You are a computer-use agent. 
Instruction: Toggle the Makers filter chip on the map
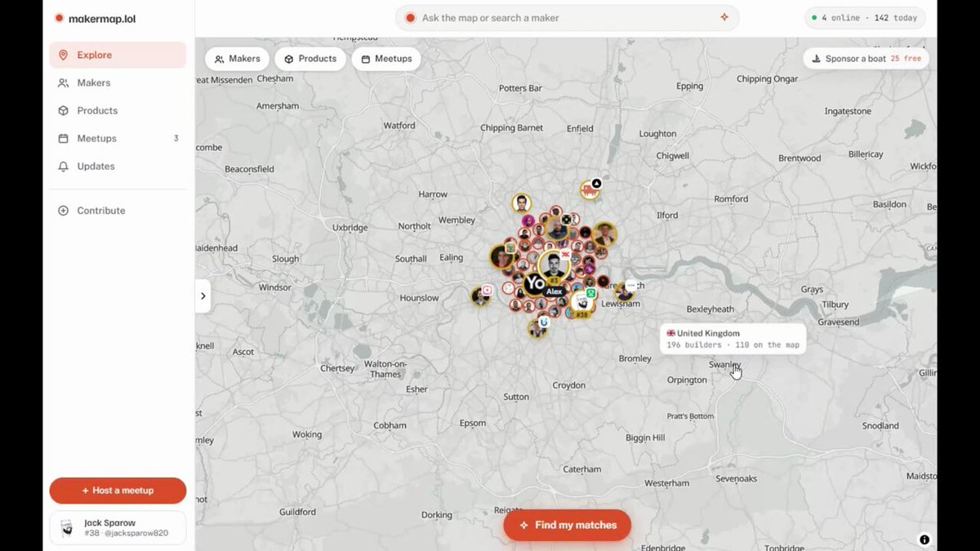[237, 59]
